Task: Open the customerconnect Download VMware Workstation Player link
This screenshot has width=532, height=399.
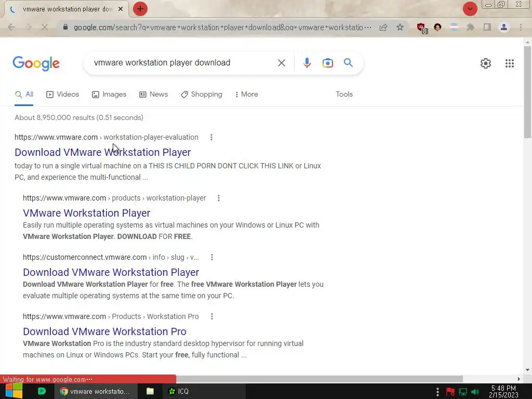Action: (111, 272)
